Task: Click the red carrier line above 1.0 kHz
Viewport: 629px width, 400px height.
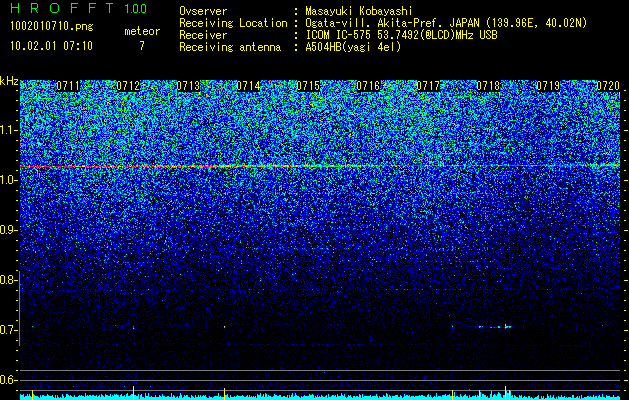Action: [x=320, y=166]
